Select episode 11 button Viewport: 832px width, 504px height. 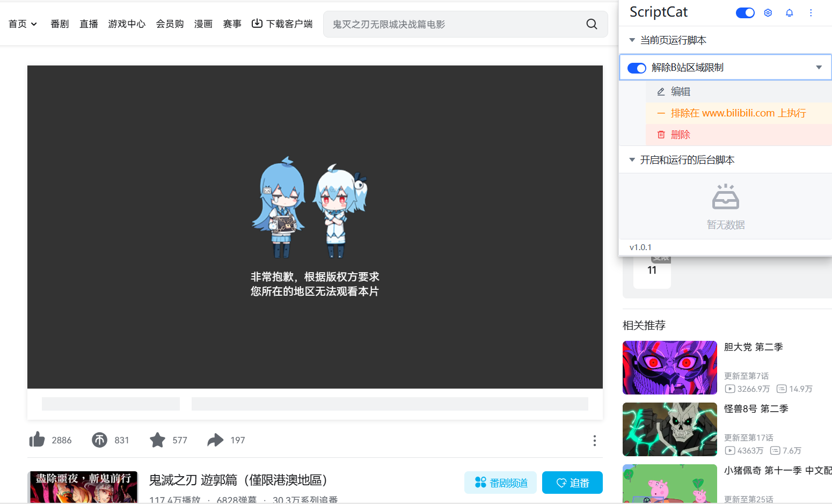tap(652, 271)
